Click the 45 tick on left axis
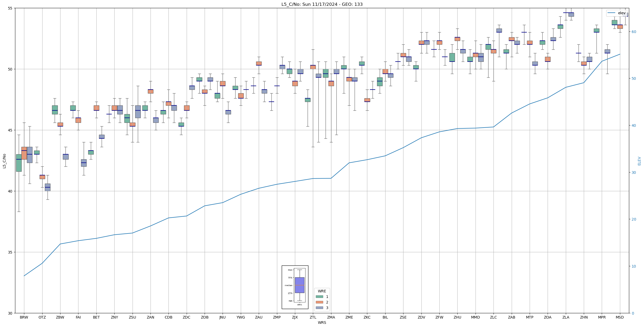The height and width of the screenshot is (327, 644). [11, 130]
